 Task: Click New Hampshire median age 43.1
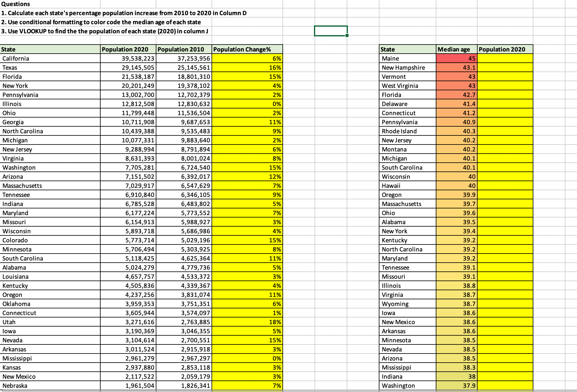pyautogui.click(x=457, y=67)
